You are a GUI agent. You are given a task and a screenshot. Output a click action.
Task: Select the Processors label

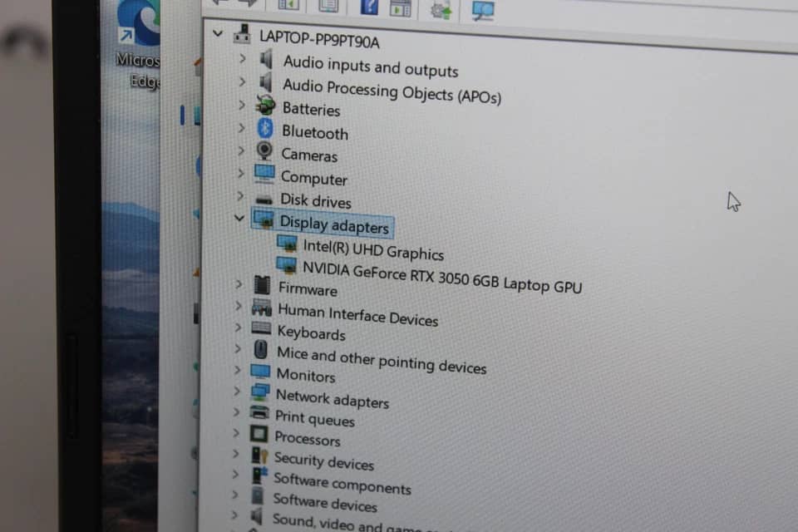308,438
